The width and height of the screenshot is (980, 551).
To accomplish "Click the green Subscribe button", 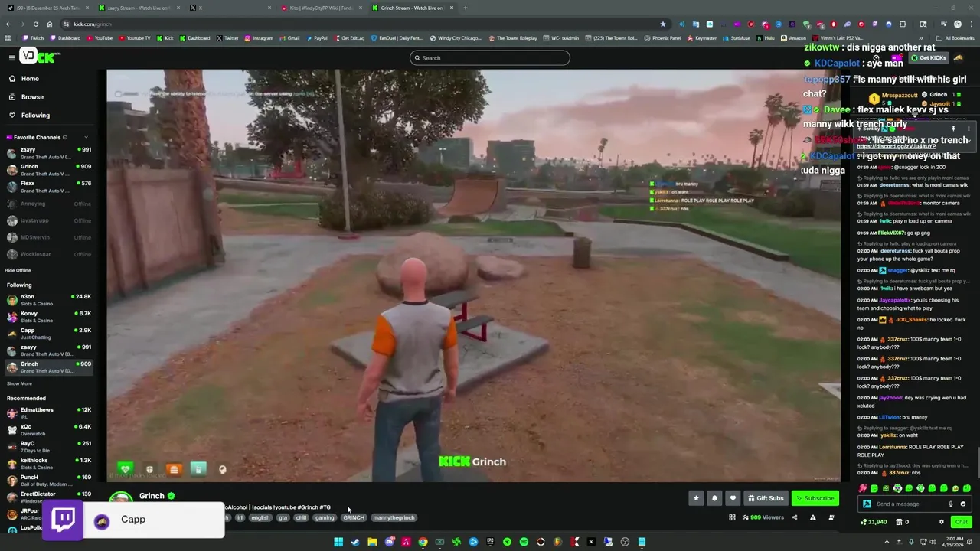I will (815, 498).
